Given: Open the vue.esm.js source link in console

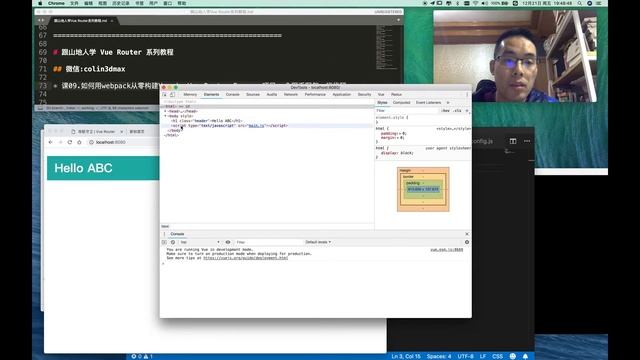Looking at the screenshot, I should point(447,249).
